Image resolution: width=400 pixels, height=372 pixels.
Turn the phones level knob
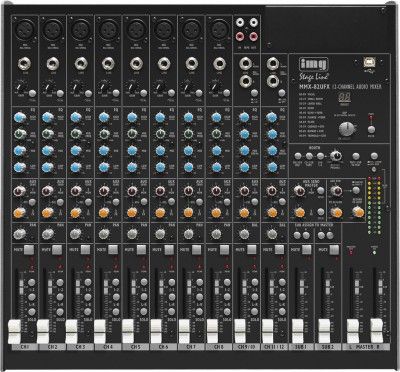(x=336, y=156)
